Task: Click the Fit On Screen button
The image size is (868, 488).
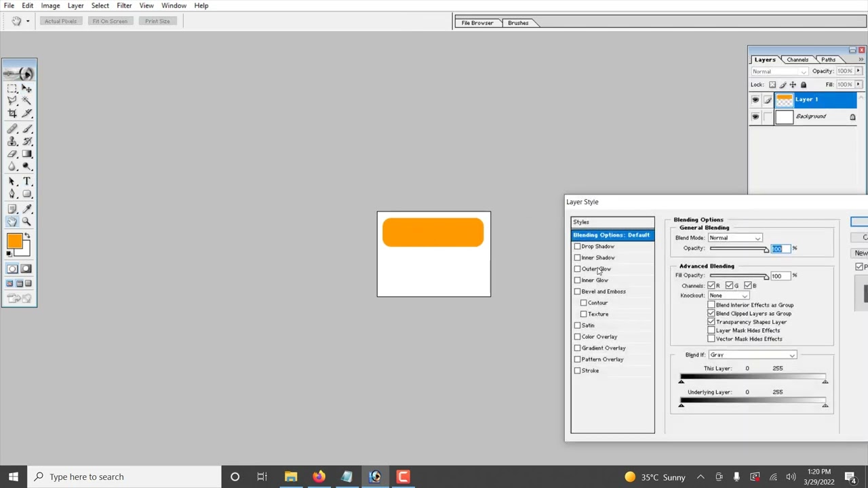Action: coord(110,21)
